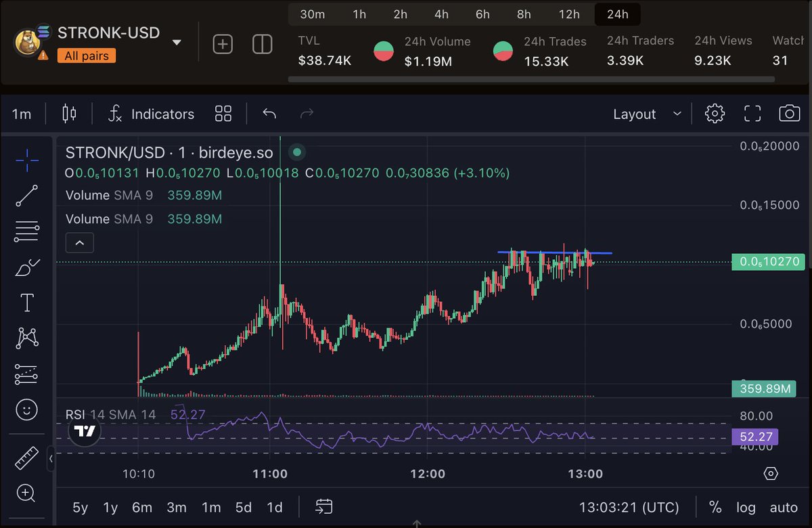
Task: Redo the chart action
Action: [307, 114]
